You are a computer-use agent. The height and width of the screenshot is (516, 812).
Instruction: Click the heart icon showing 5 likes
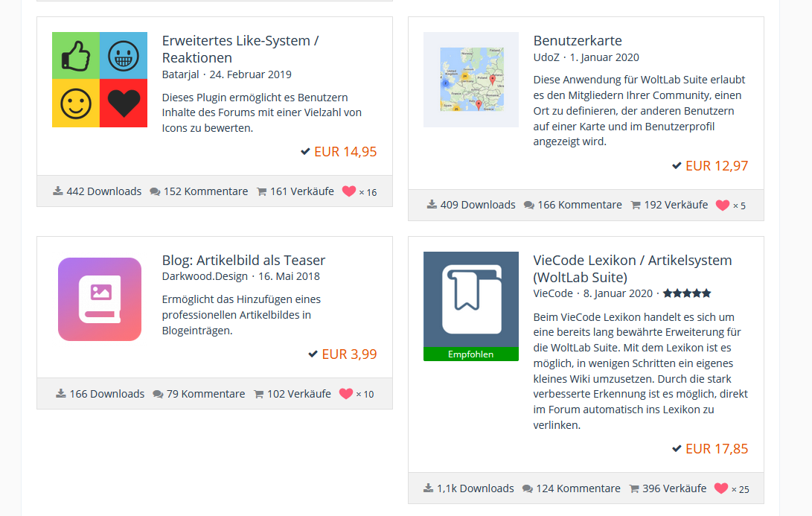click(x=722, y=205)
